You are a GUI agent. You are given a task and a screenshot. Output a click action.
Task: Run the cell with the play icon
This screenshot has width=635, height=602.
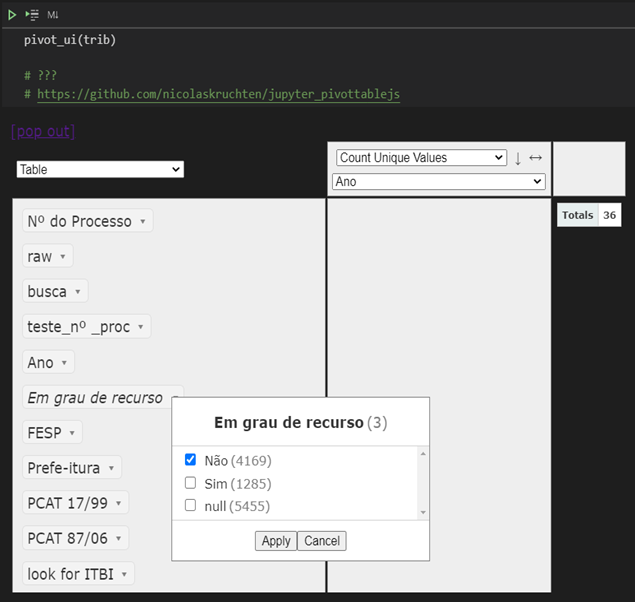12,15
